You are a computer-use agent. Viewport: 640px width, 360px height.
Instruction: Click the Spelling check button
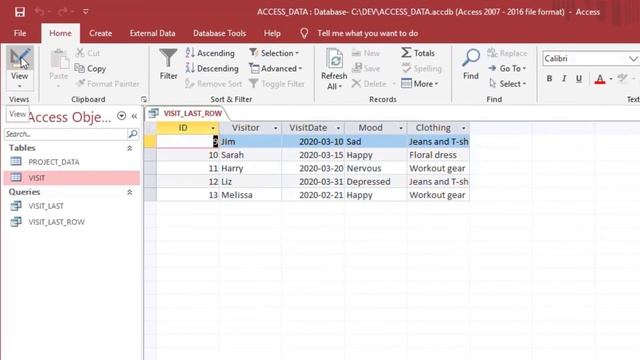pos(422,69)
